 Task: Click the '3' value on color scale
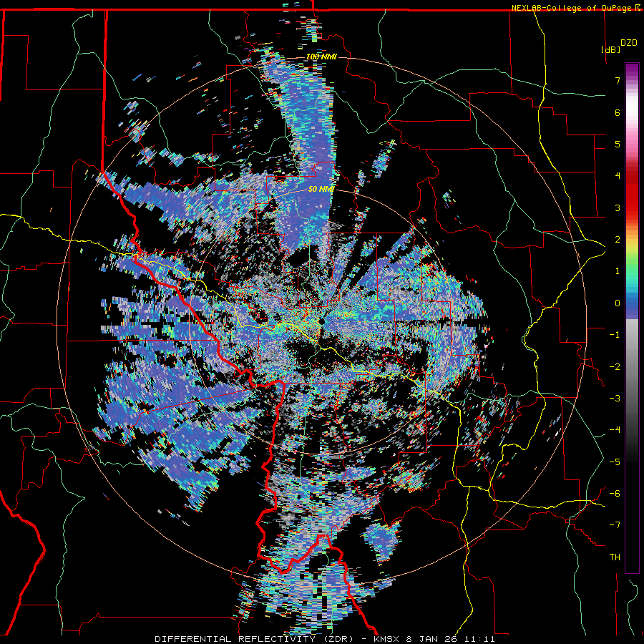[x=618, y=208]
